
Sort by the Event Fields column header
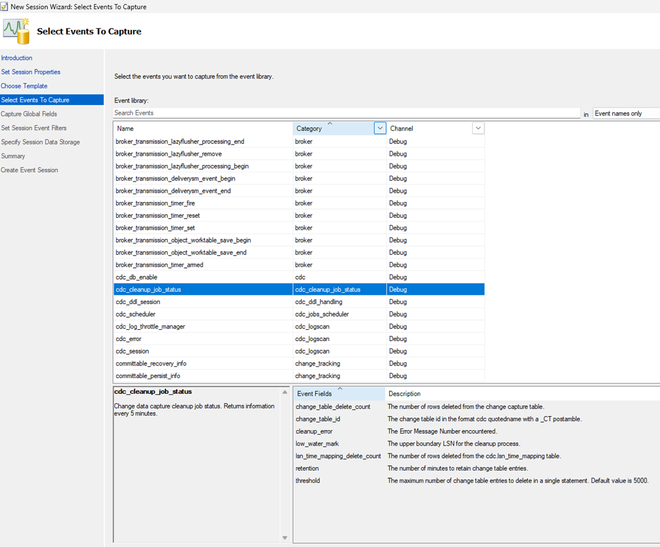pos(339,393)
